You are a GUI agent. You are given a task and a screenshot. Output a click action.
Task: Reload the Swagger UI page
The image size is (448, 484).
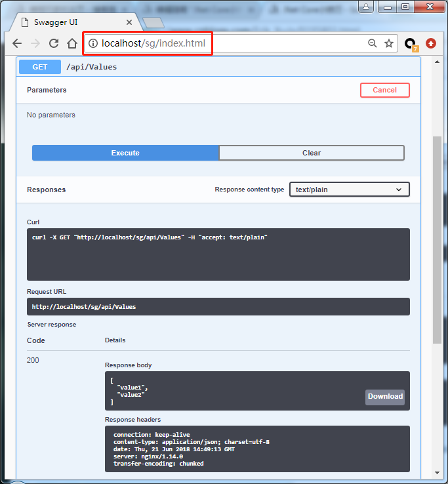54,43
